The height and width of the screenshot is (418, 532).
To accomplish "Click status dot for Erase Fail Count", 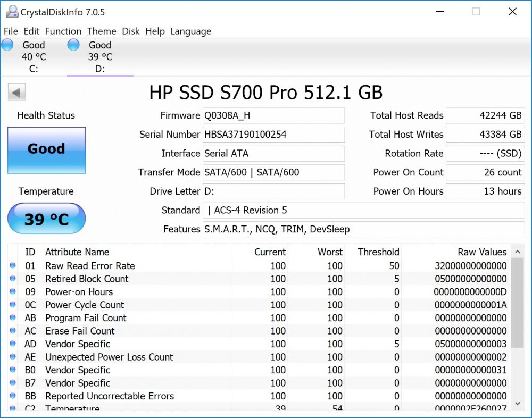I will pyautogui.click(x=13, y=330).
